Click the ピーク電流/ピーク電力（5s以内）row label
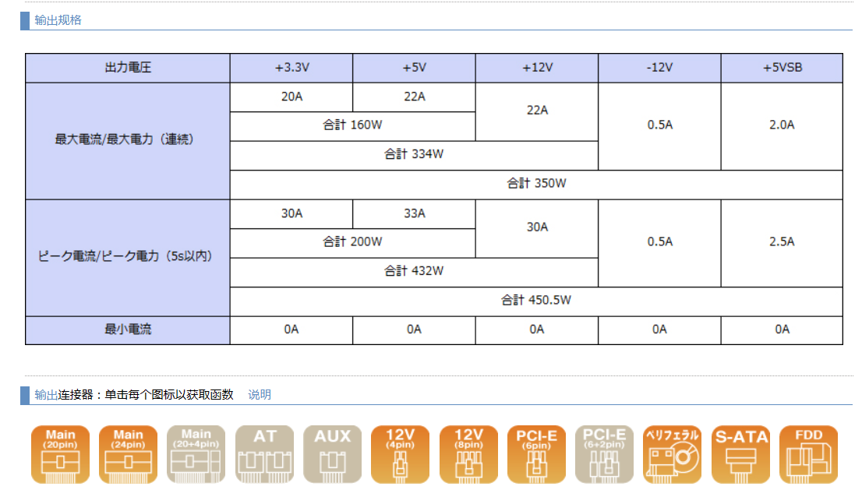The height and width of the screenshot is (504, 862). click(128, 258)
